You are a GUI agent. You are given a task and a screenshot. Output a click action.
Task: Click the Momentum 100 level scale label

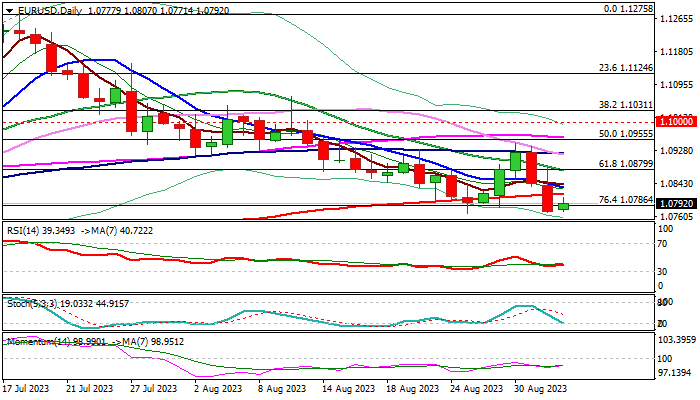(665, 358)
